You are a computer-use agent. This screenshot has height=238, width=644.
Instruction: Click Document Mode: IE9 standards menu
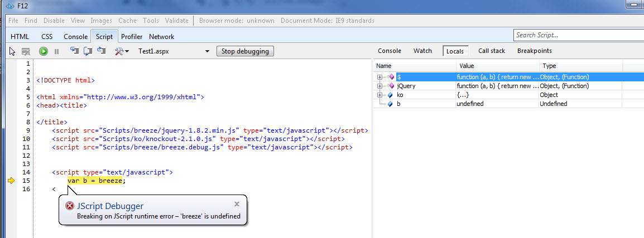point(328,21)
